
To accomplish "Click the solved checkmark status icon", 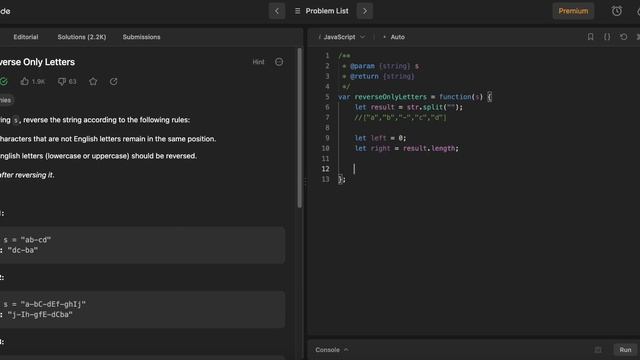I will 4,81.
